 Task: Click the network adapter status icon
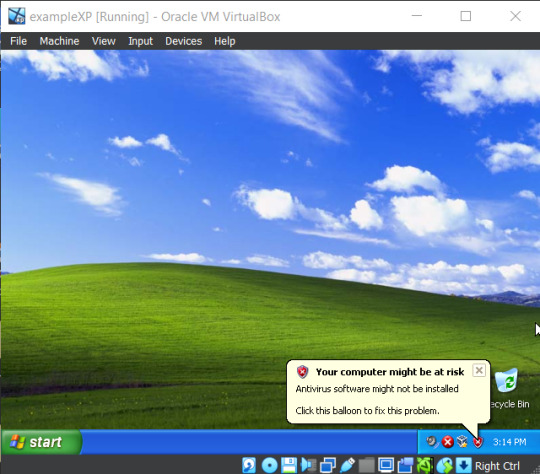(328, 466)
